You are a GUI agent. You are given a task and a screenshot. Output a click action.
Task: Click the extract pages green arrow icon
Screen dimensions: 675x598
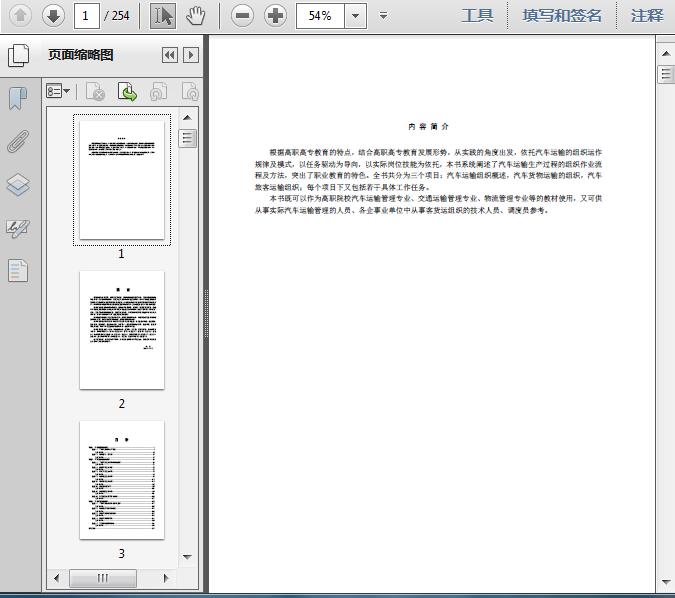127,91
